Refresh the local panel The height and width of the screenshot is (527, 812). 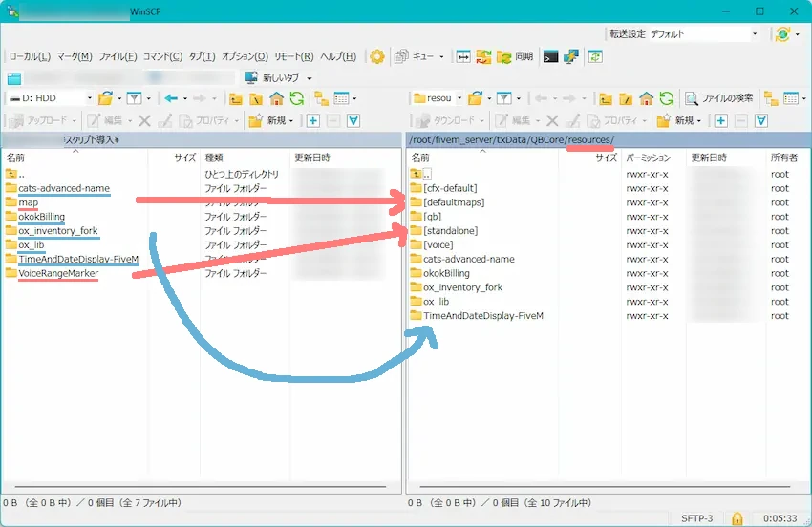[x=297, y=97]
